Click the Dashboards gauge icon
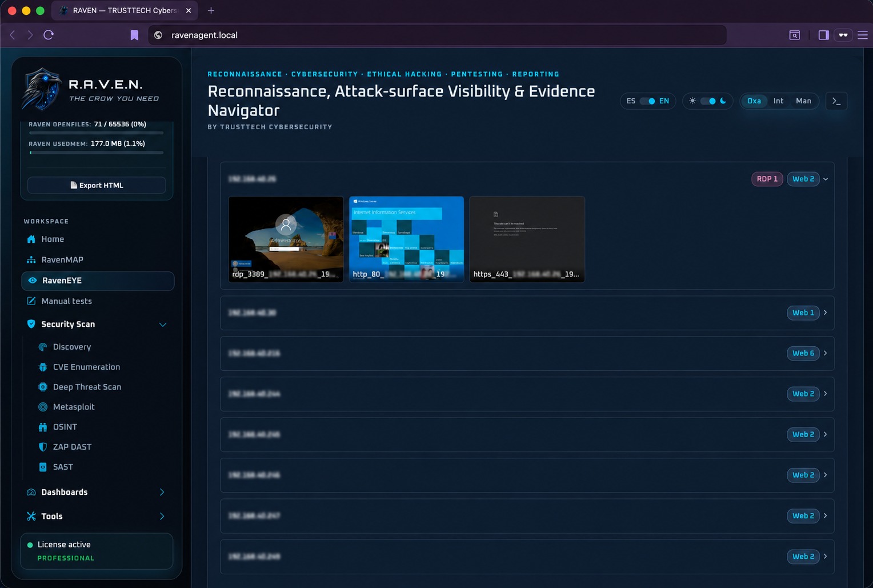Image resolution: width=873 pixels, height=588 pixels. (x=31, y=492)
